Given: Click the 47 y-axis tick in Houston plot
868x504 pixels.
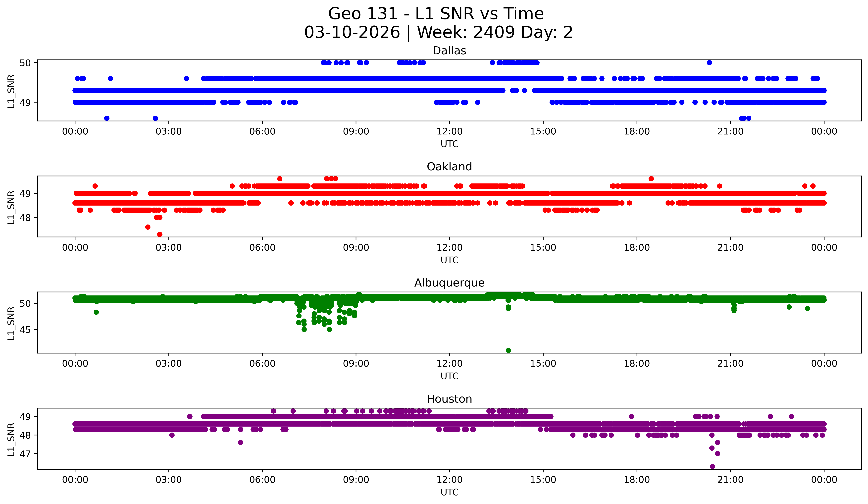Looking at the screenshot, I should (25, 454).
